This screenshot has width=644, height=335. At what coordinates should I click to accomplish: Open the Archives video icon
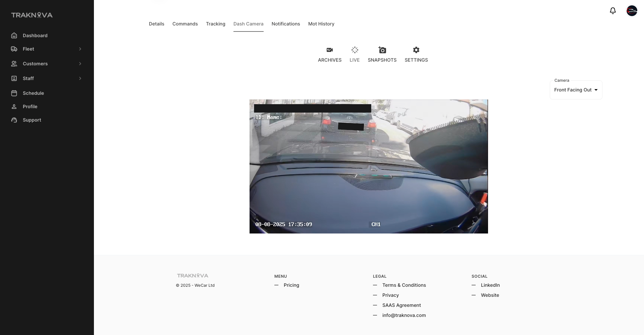[330, 50]
